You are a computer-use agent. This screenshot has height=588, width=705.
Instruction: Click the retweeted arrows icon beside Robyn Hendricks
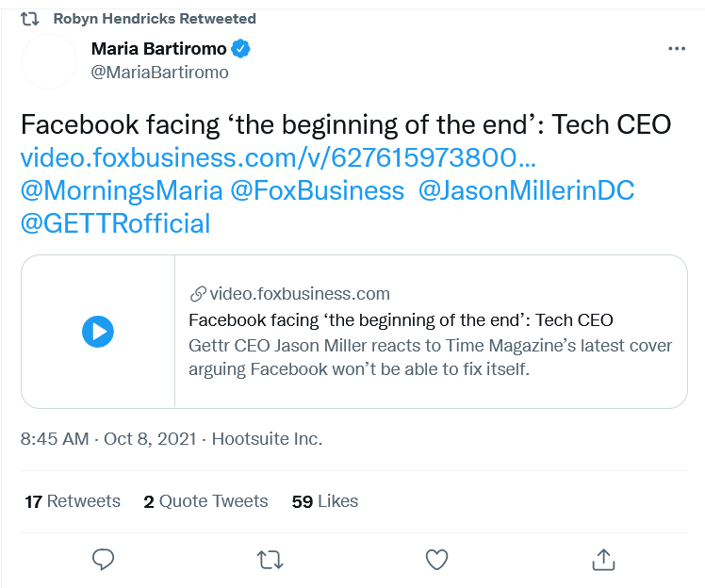[x=29, y=19]
